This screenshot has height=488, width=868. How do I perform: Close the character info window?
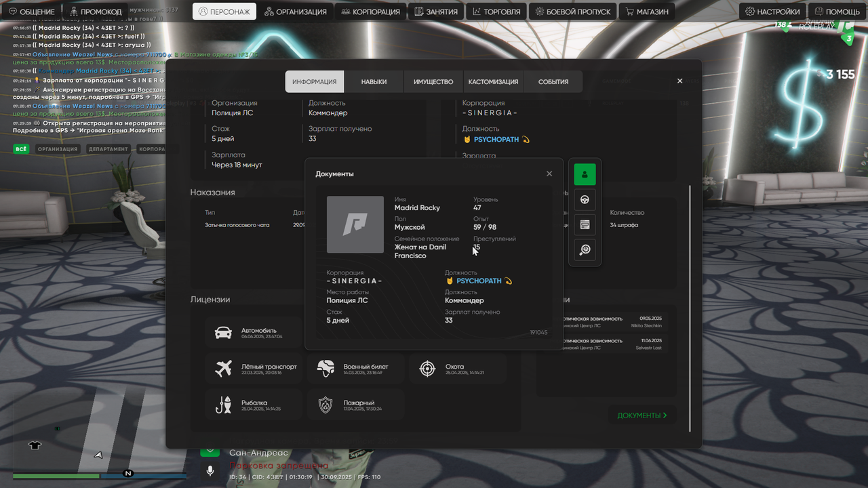[x=680, y=81]
